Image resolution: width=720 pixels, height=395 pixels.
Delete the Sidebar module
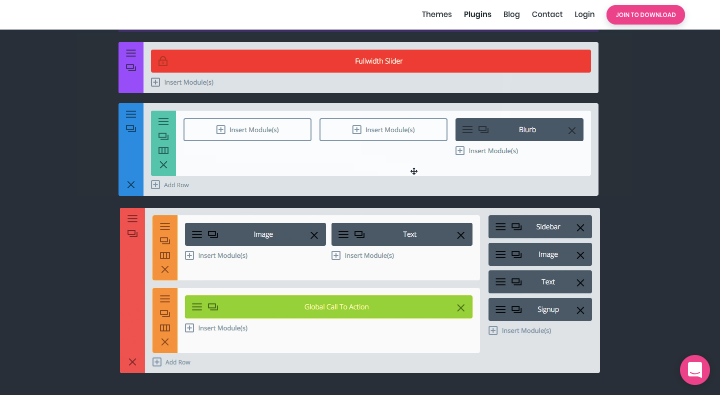(x=580, y=227)
